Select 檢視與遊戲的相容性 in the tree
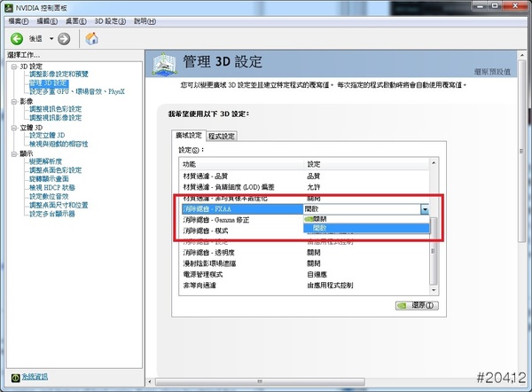 point(59,144)
